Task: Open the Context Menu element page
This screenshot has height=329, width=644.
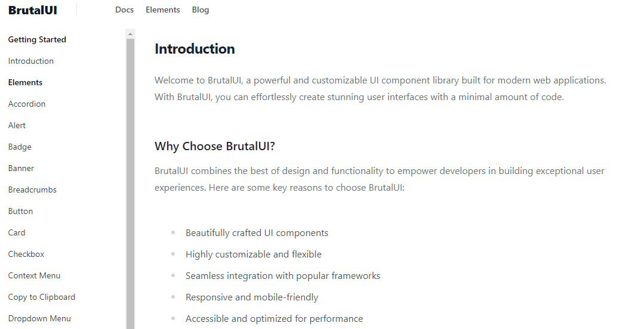Action: (34, 275)
